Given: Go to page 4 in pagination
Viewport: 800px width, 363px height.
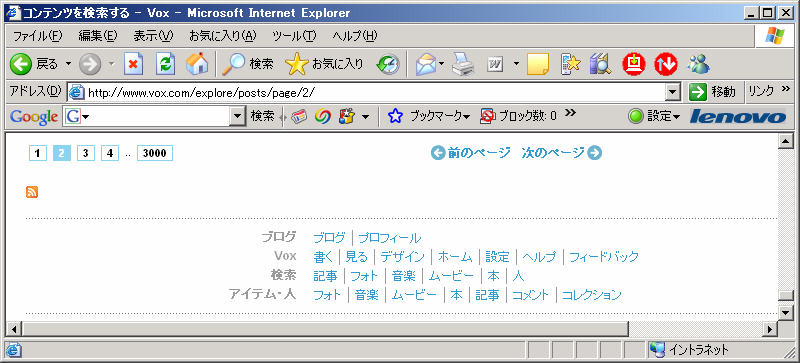Looking at the screenshot, I should click(110, 153).
